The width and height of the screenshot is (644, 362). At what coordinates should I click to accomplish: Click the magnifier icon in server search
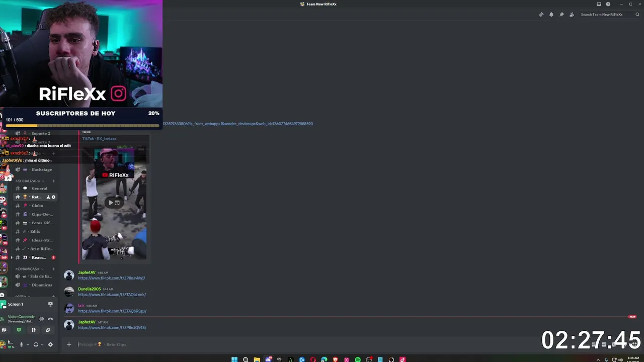point(637,15)
